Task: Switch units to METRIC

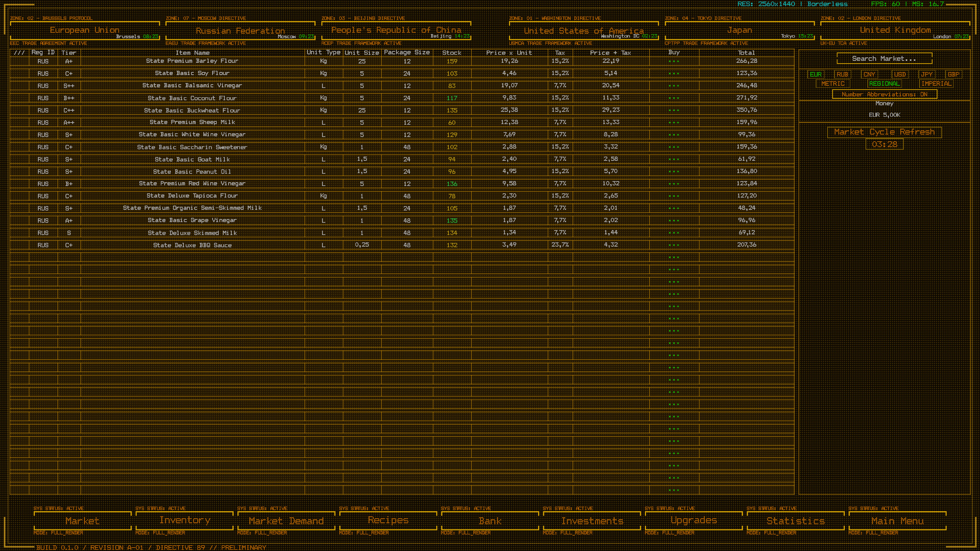Action: (x=833, y=83)
